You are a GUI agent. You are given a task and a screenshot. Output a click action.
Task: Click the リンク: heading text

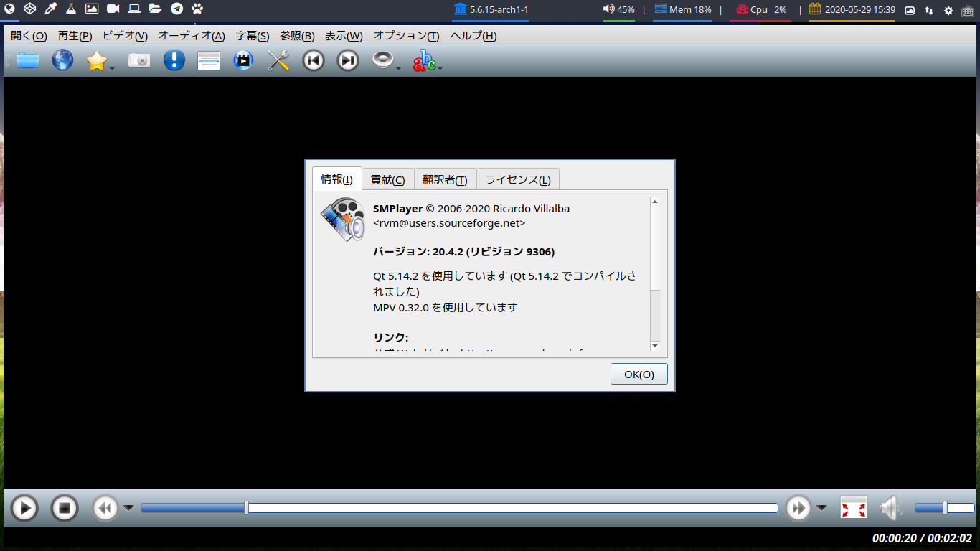390,337
